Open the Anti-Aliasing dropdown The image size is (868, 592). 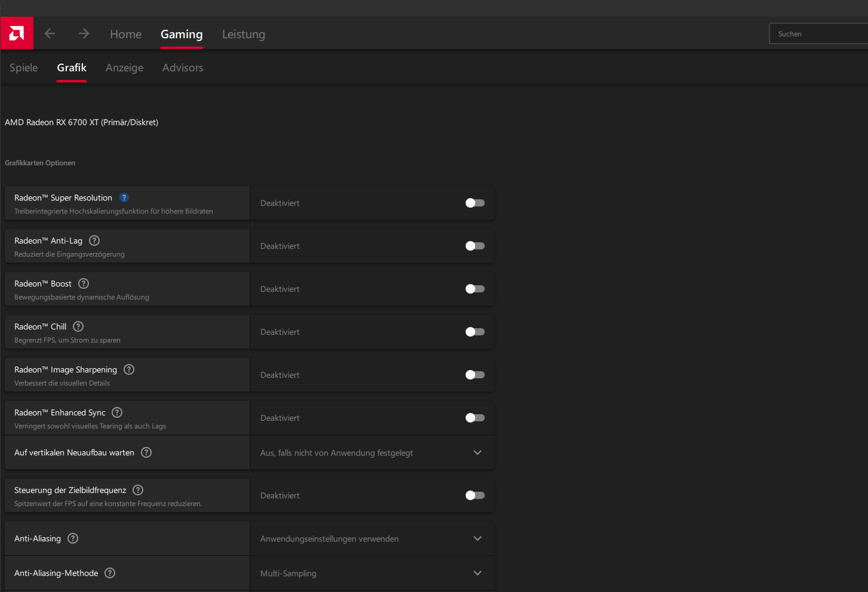pos(372,538)
